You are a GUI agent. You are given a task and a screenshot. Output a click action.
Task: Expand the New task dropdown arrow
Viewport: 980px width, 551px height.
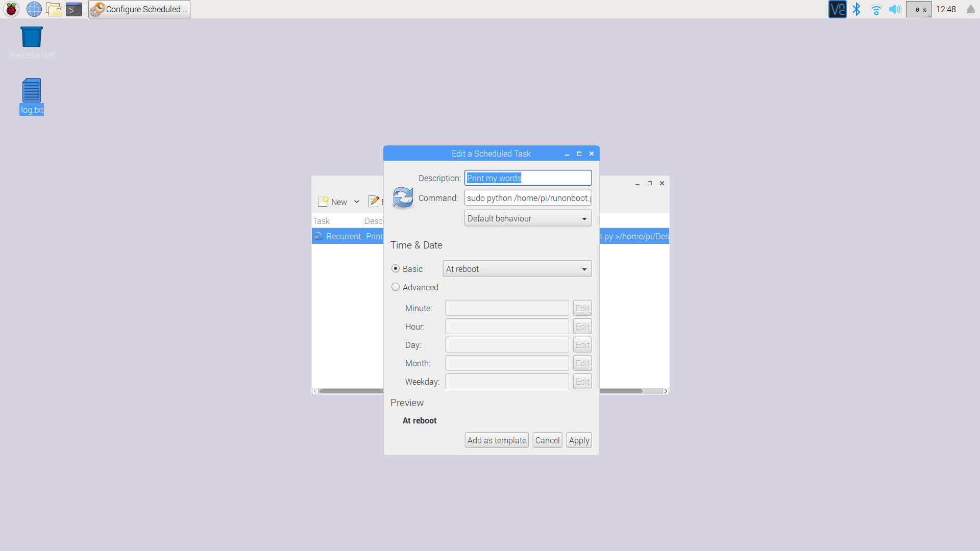357,202
